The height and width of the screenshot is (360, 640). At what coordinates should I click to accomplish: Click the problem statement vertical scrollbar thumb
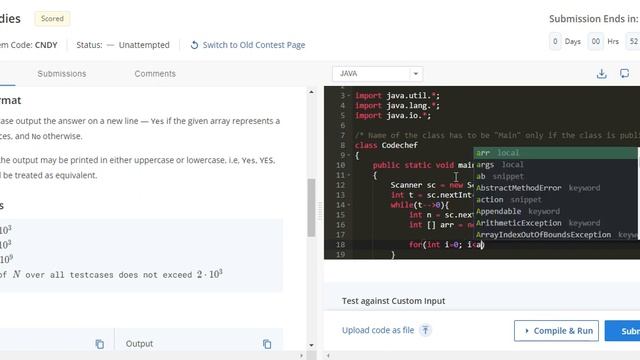[311, 207]
